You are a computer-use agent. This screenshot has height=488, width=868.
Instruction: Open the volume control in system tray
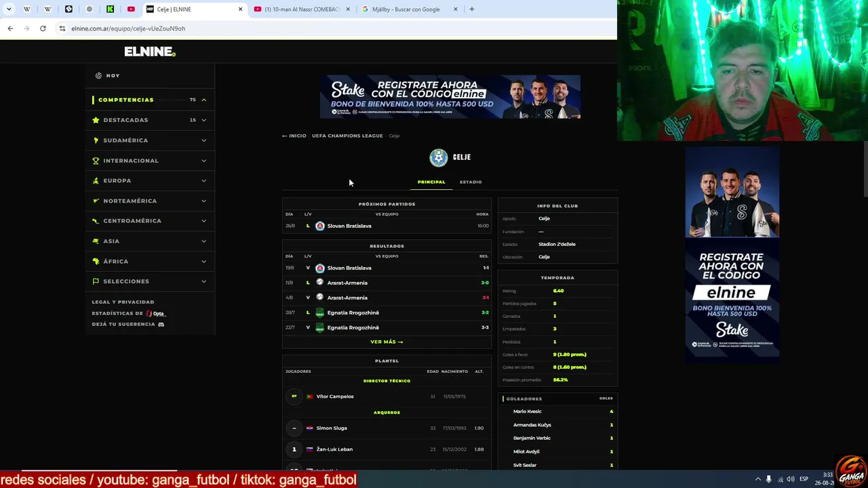tap(791, 479)
